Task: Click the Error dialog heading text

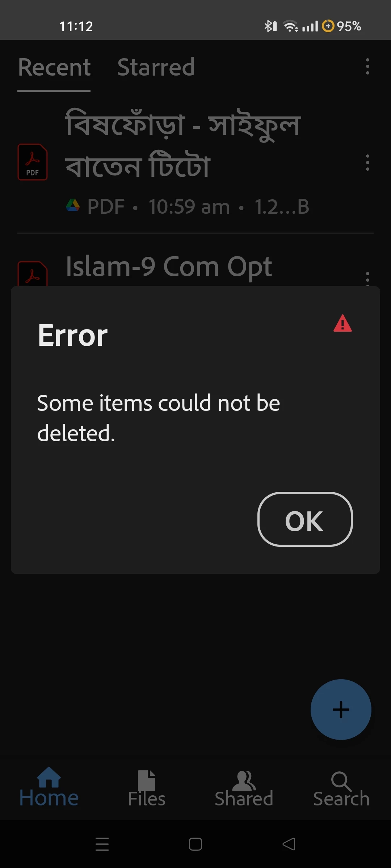Action: tap(73, 336)
